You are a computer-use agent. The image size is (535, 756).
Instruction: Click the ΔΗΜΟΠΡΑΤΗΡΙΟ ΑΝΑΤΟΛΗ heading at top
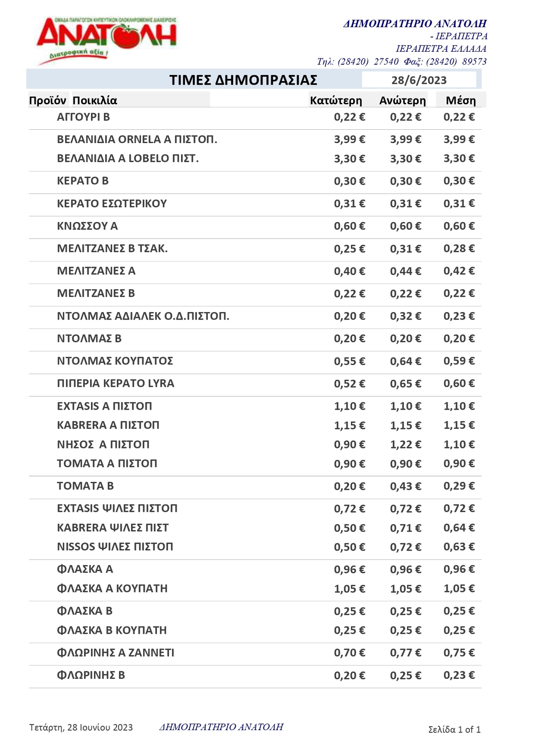pos(415,24)
